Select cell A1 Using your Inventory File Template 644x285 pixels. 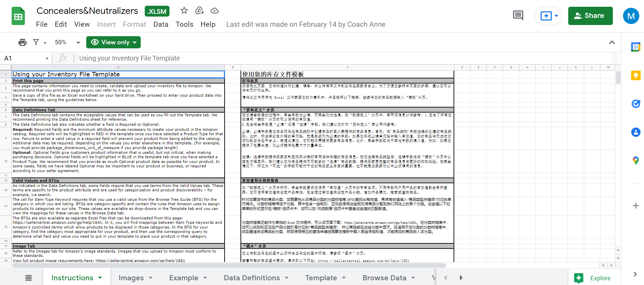click(x=118, y=74)
